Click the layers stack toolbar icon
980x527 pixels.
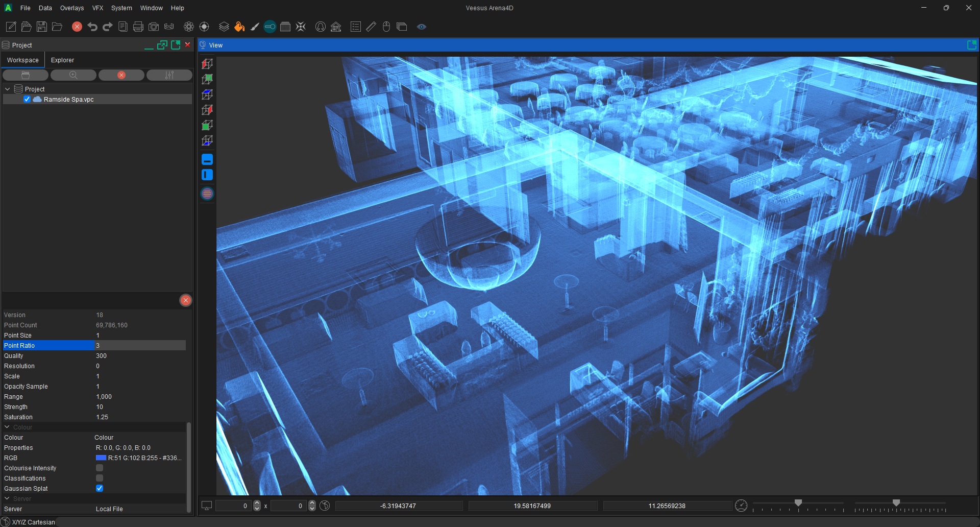point(224,27)
